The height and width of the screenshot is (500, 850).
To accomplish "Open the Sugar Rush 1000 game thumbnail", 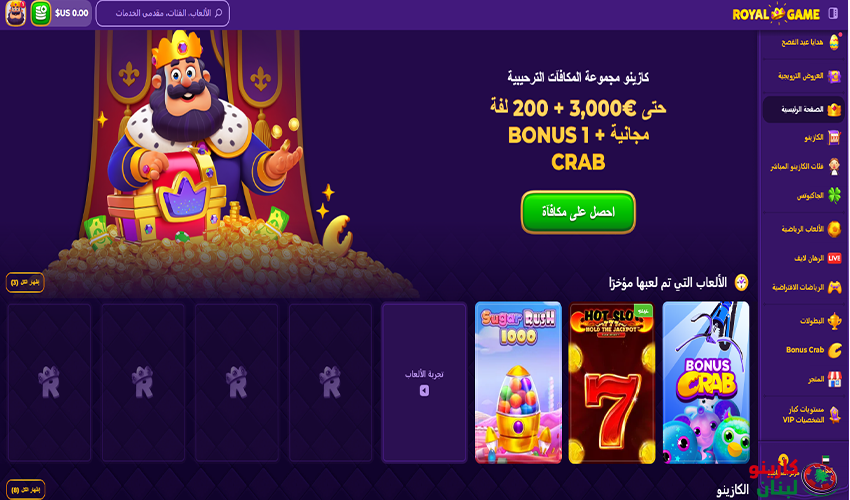I will (x=518, y=382).
